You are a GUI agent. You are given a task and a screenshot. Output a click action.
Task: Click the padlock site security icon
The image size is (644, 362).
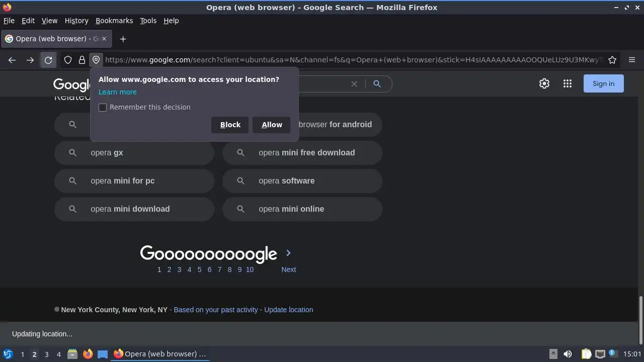(x=82, y=60)
